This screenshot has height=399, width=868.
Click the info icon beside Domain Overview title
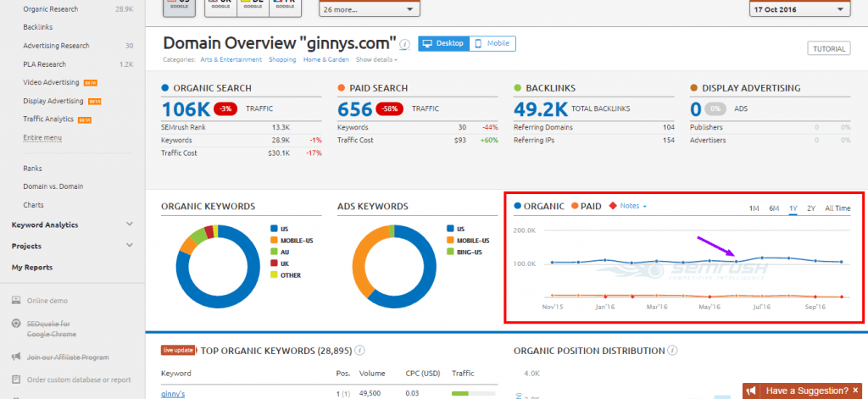coord(404,44)
